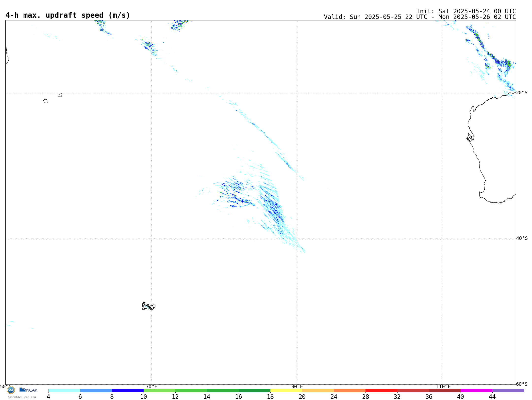Click the 70°E longitude label
The height and width of the screenshot is (400, 532).
(151, 387)
